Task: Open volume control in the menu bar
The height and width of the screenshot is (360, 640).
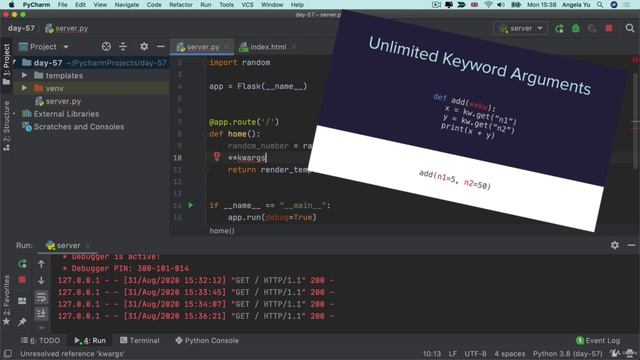Action: pos(501,5)
